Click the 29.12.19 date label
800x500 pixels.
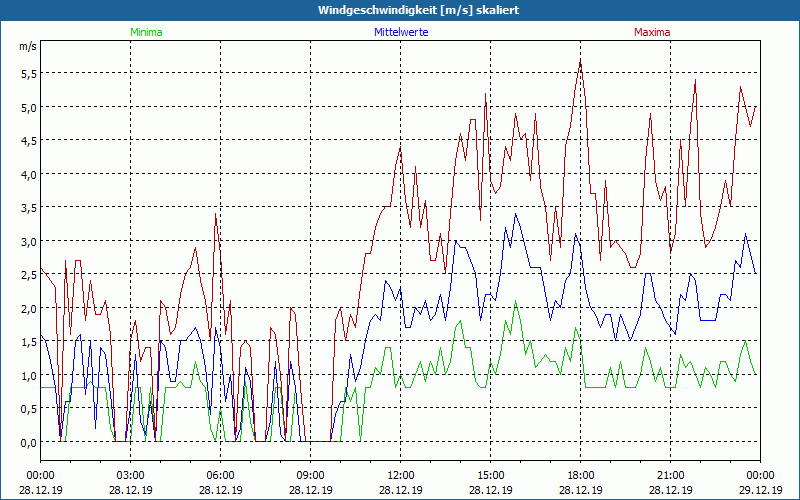pyautogui.click(x=761, y=490)
